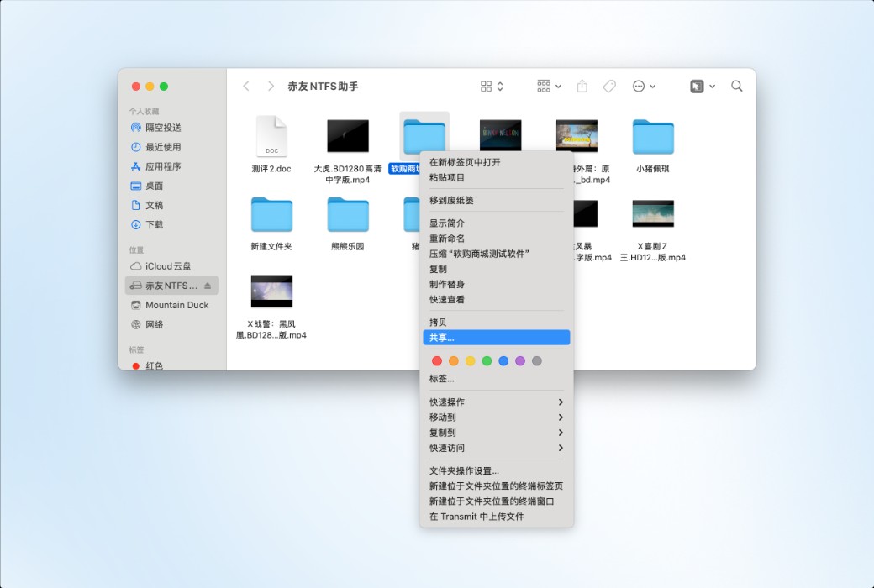Eject the 赤友NTFS drive
Viewport: 874px width, 588px height.
point(208,286)
